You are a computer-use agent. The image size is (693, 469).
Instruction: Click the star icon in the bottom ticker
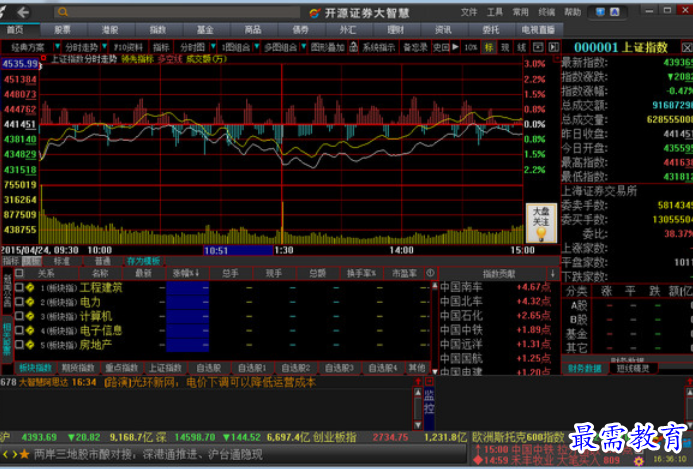pyautogui.click(x=24, y=454)
